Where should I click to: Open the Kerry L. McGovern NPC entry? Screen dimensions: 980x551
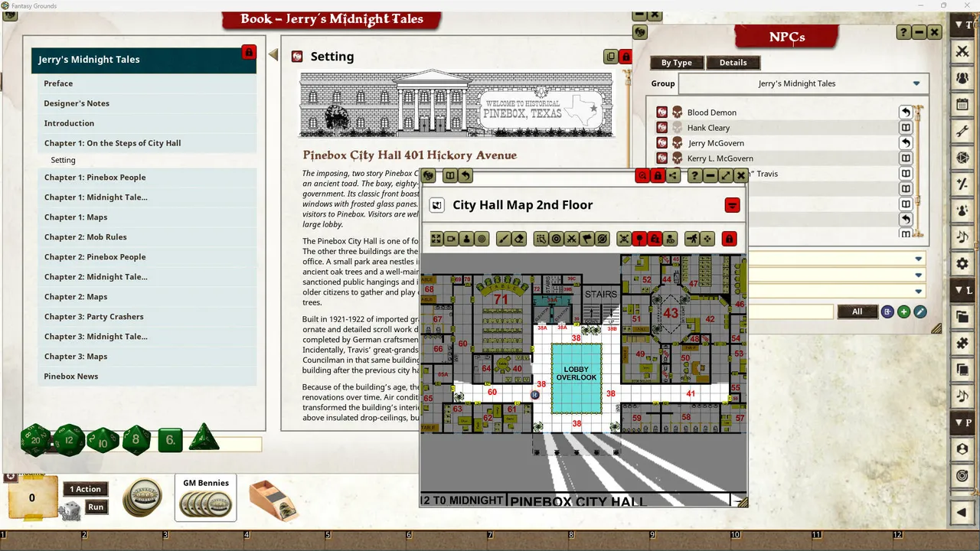tap(776, 158)
